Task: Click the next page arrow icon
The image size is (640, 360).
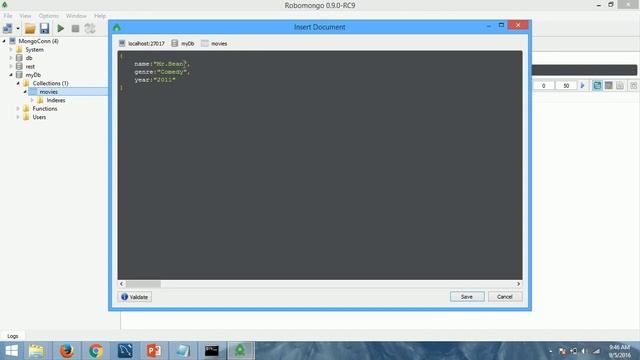Action: click(x=582, y=86)
